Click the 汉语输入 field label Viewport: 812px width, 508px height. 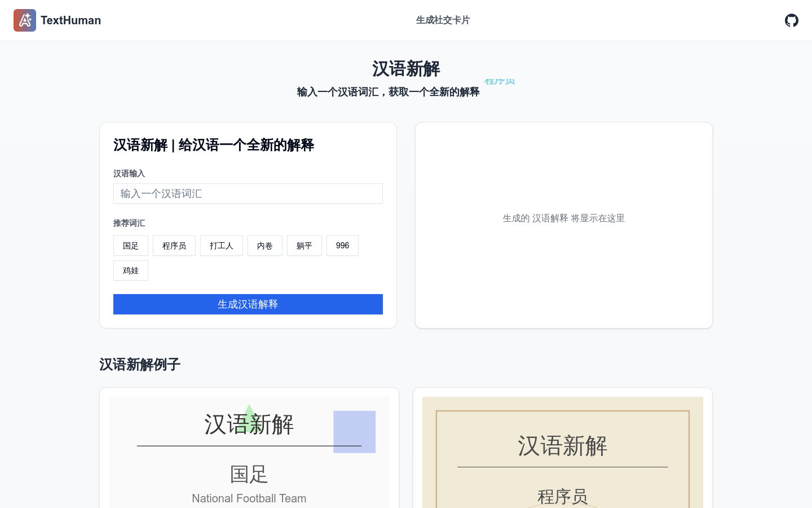(x=129, y=173)
